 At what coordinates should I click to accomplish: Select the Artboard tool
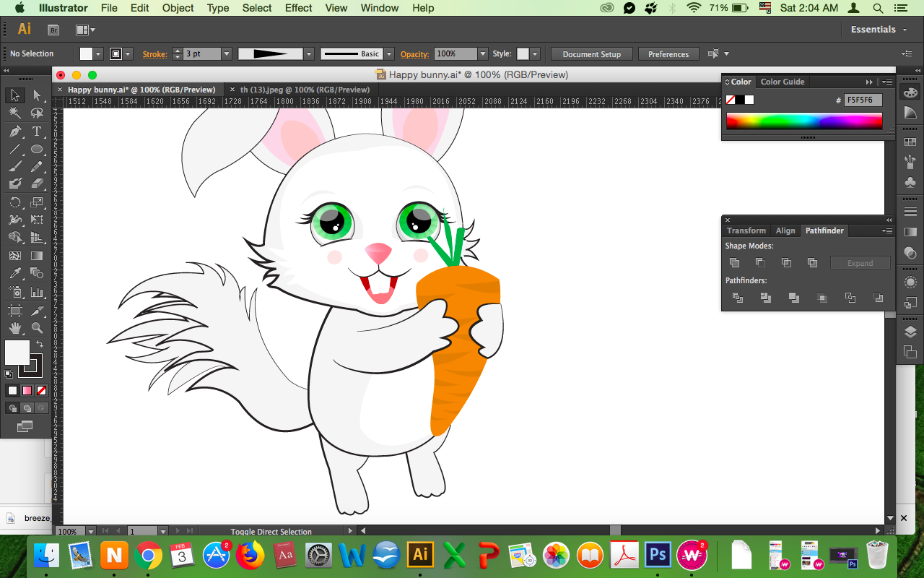point(14,310)
